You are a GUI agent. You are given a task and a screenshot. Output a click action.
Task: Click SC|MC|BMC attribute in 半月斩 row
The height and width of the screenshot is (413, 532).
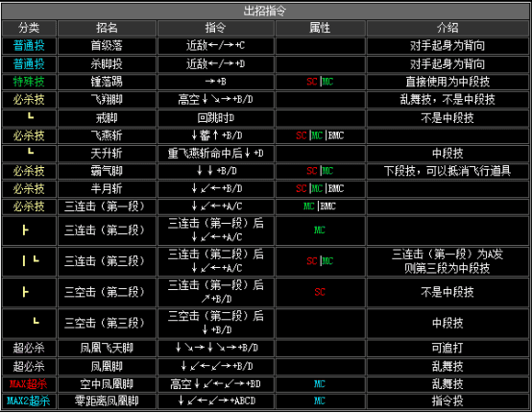[320, 188]
